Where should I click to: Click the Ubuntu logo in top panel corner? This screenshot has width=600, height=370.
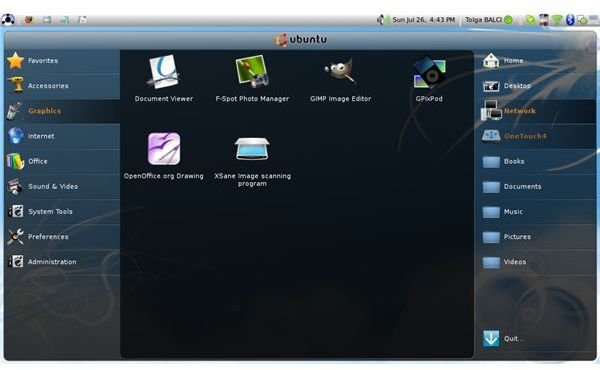click(8, 19)
